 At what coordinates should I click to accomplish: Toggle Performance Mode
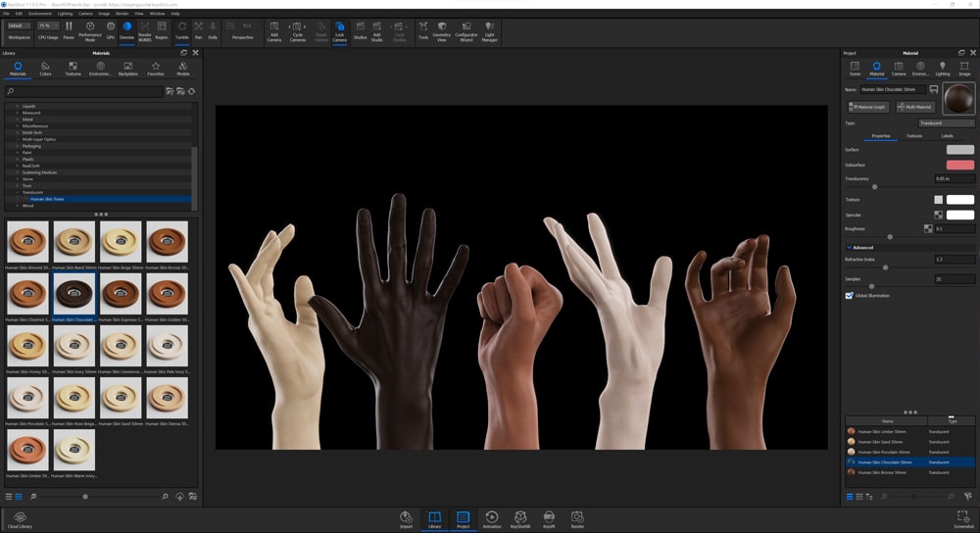90,30
